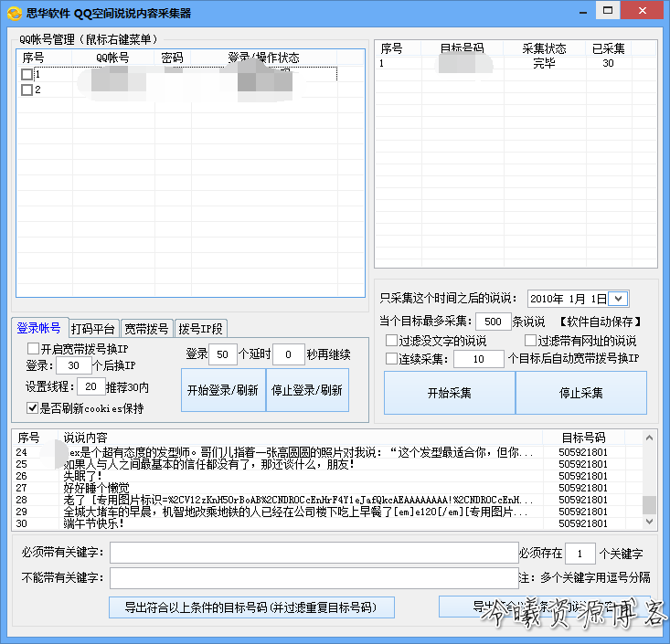This screenshot has width=670, height=644.
Task: Maximize the window
Action: click(x=608, y=10)
